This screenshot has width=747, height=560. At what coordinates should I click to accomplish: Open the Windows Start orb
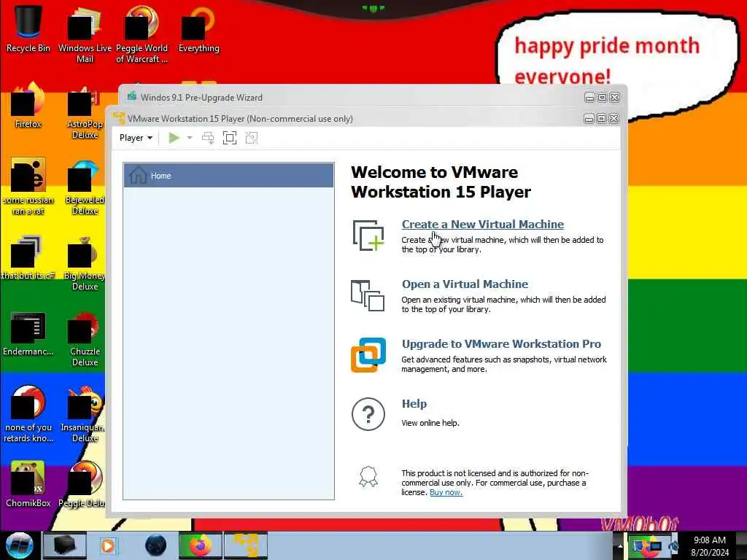tap(20, 545)
